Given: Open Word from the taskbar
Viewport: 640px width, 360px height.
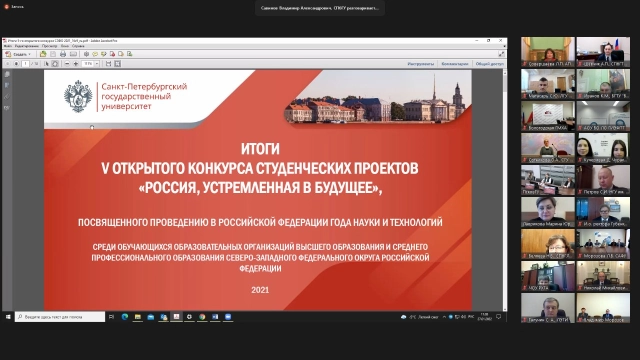Looking at the screenshot, I should [x=215, y=317].
